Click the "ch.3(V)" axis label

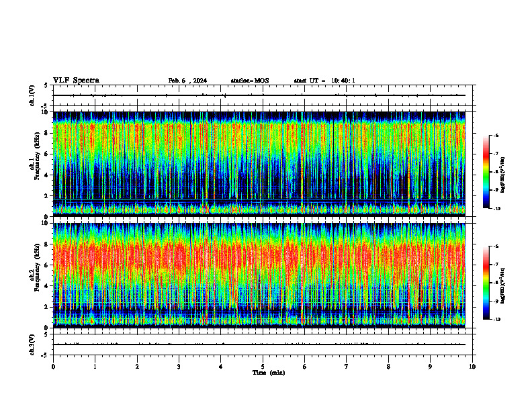32,345
